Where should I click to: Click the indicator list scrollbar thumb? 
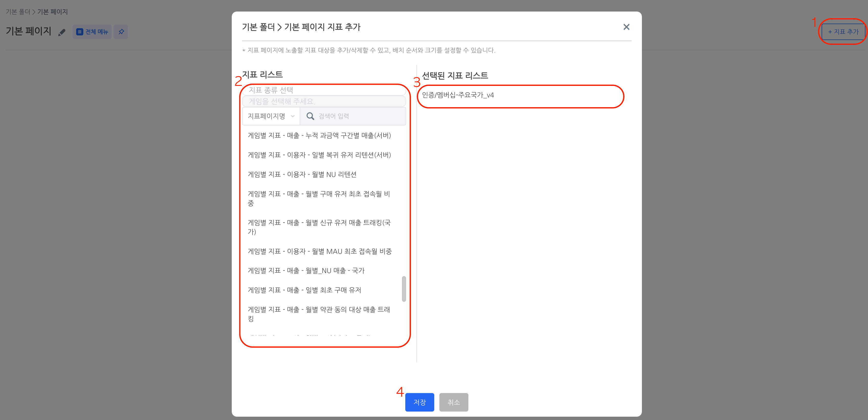(404, 289)
